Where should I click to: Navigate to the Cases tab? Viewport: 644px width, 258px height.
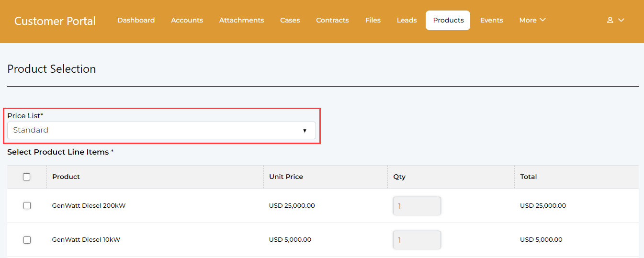[290, 20]
